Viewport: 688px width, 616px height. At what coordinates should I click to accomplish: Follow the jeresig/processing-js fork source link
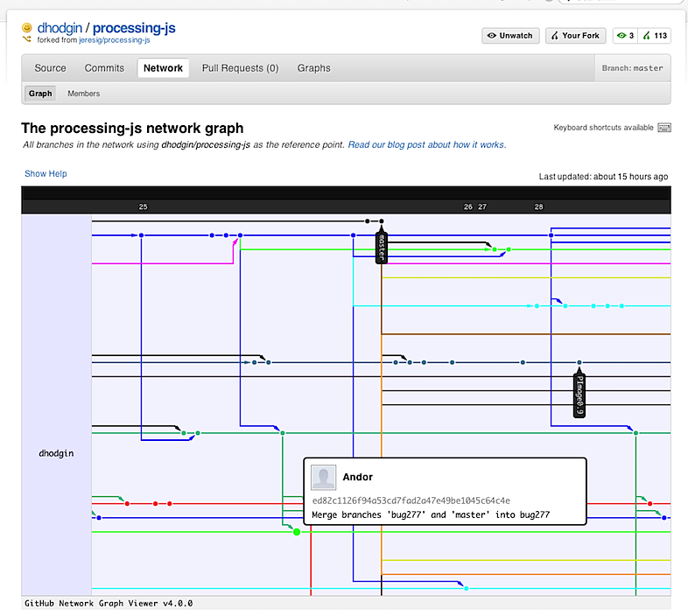pyautogui.click(x=115, y=40)
